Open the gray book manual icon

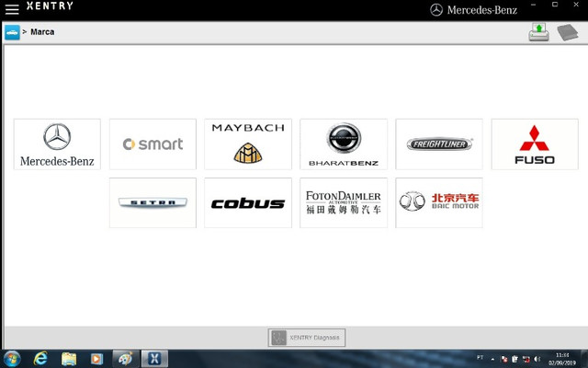568,32
